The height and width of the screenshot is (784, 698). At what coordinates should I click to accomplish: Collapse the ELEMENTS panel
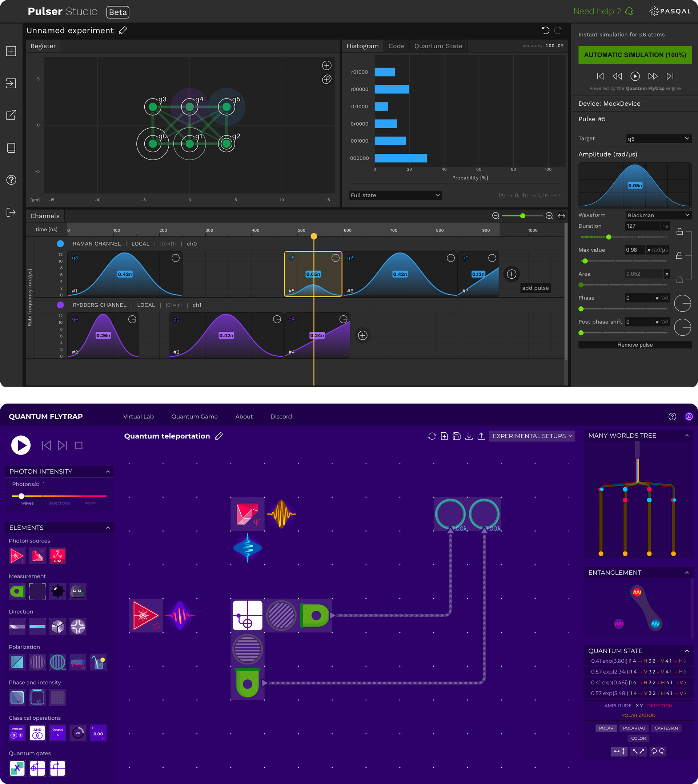click(x=108, y=528)
